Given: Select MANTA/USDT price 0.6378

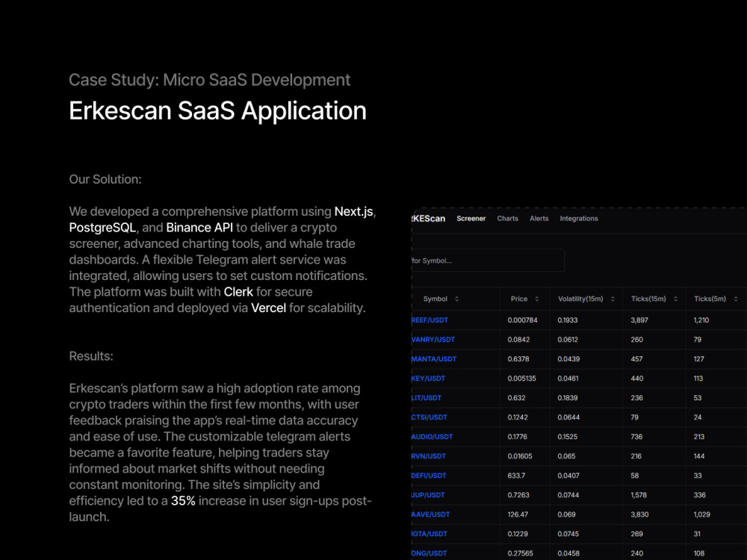Looking at the screenshot, I should 518,359.
